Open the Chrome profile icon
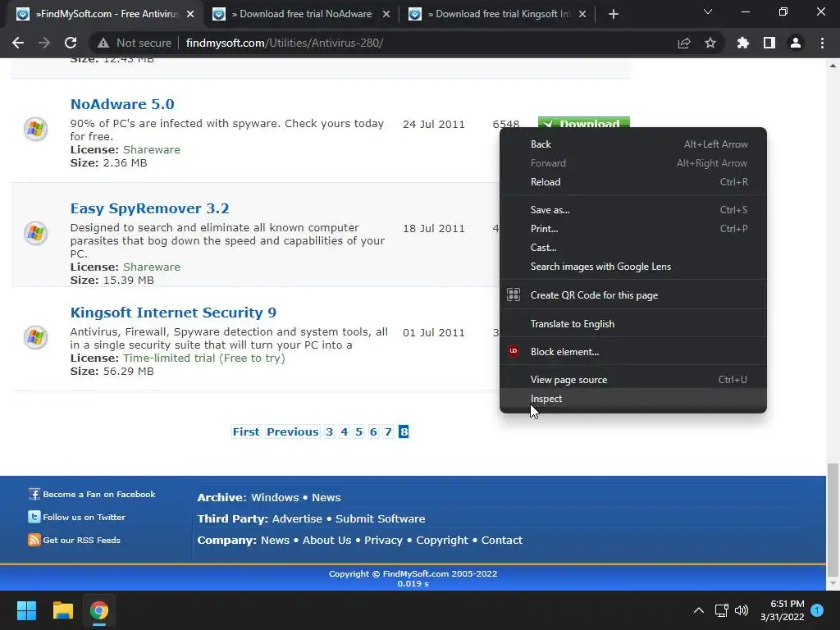 (x=796, y=43)
